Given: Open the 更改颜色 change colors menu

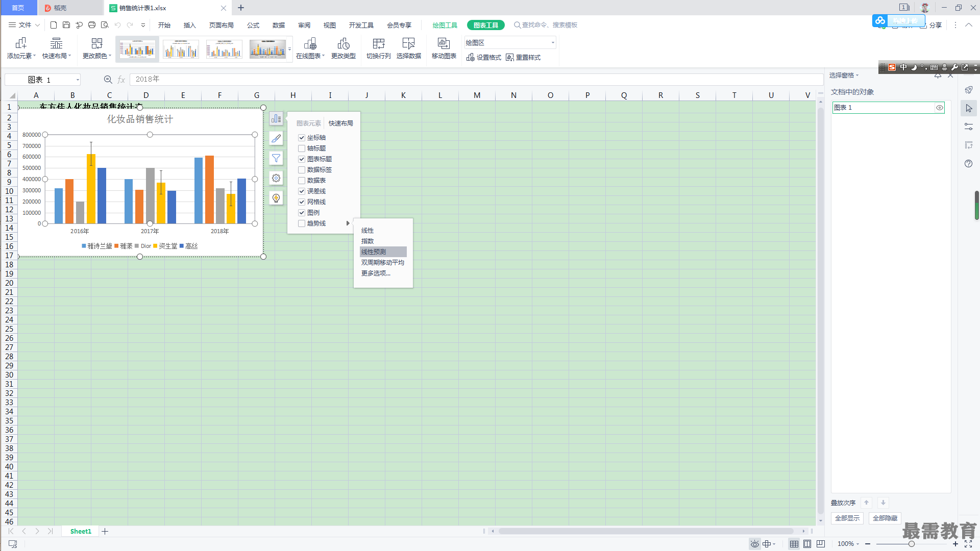Looking at the screenshot, I should coord(96,48).
